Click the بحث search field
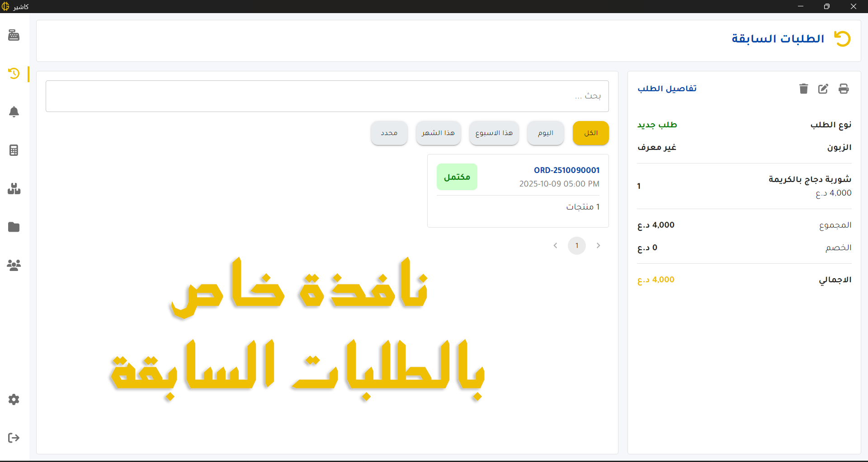The image size is (868, 462). point(327,96)
